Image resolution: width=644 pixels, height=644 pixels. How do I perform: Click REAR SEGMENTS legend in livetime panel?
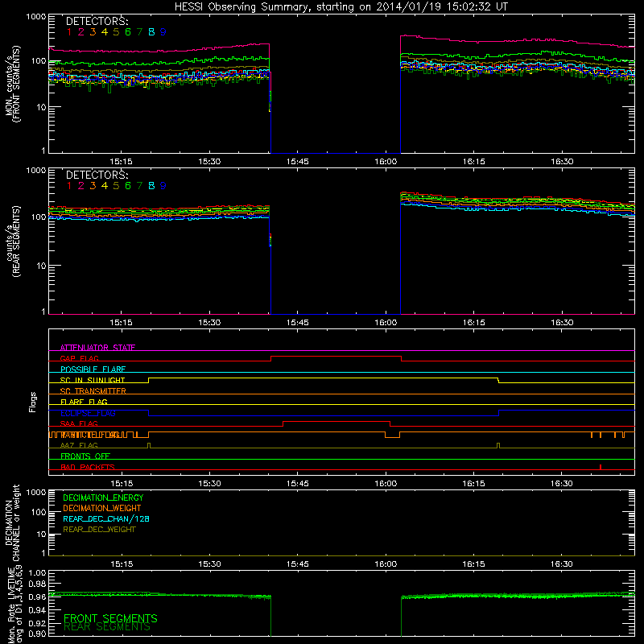tap(107, 627)
